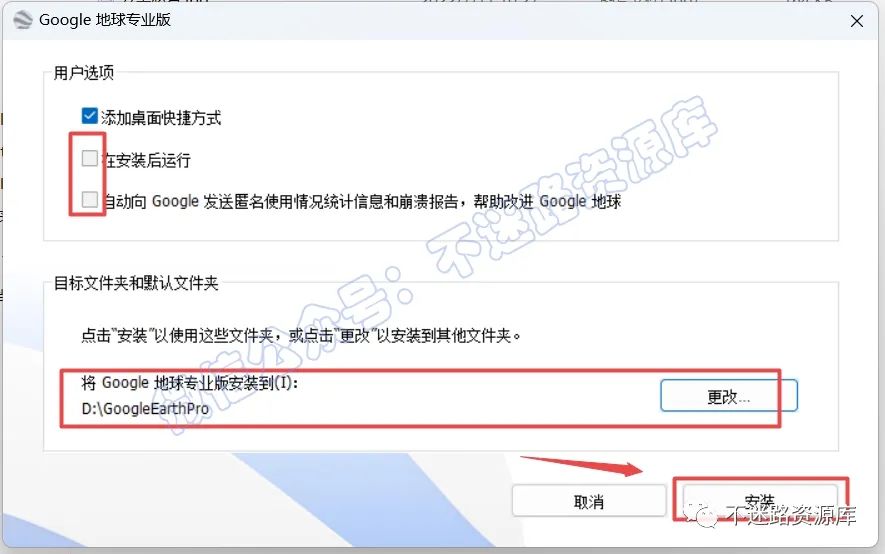This screenshot has height=554, width=885.
Task: Enable the 在安装后运行 checkbox
Action: (90, 159)
